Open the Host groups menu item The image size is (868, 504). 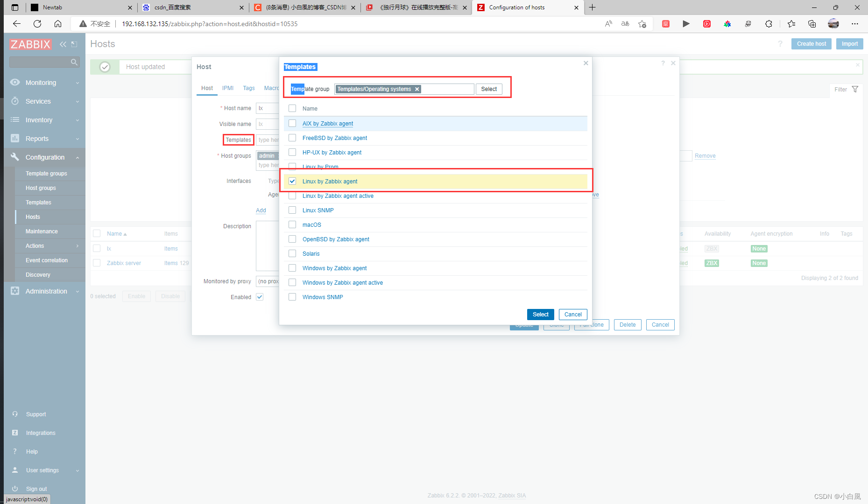point(41,188)
